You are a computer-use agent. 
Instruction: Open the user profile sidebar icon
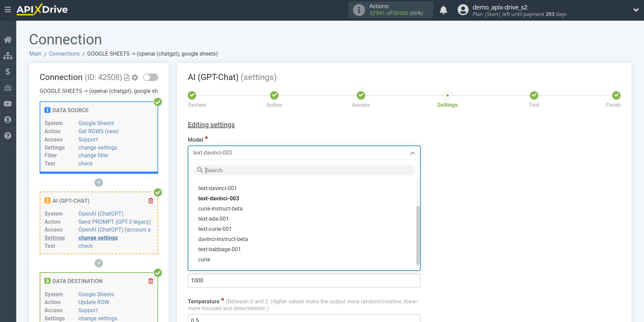(8, 120)
